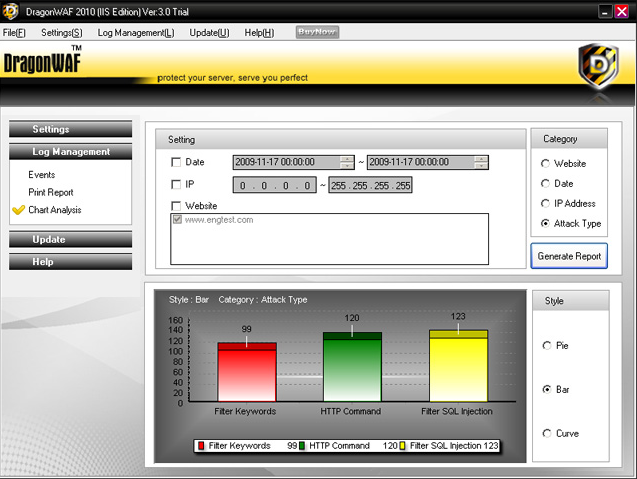
Task: Click the DragonWAF shield logo
Action: 598,66
